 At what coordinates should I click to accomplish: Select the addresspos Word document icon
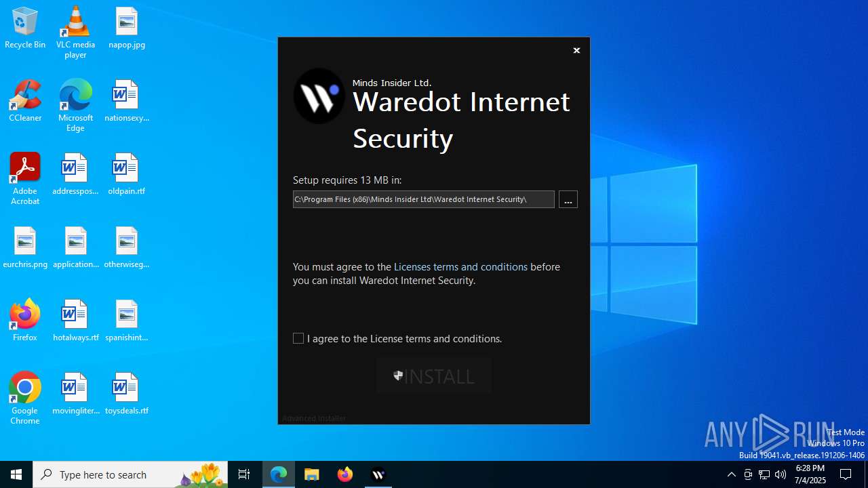(75, 175)
